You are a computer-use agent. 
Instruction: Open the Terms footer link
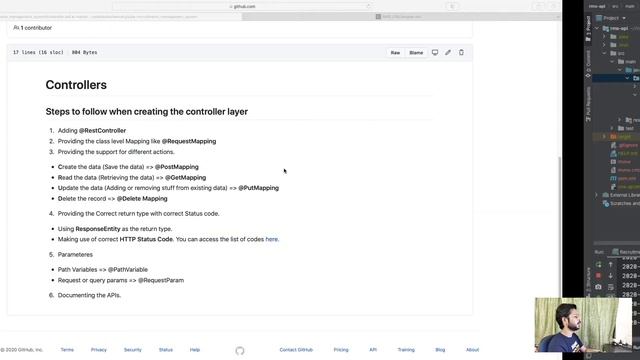pyautogui.click(x=67, y=350)
